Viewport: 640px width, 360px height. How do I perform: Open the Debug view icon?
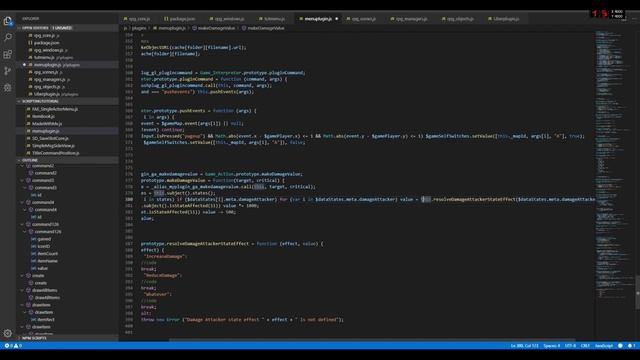pyautogui.click(x=7, y=88)
